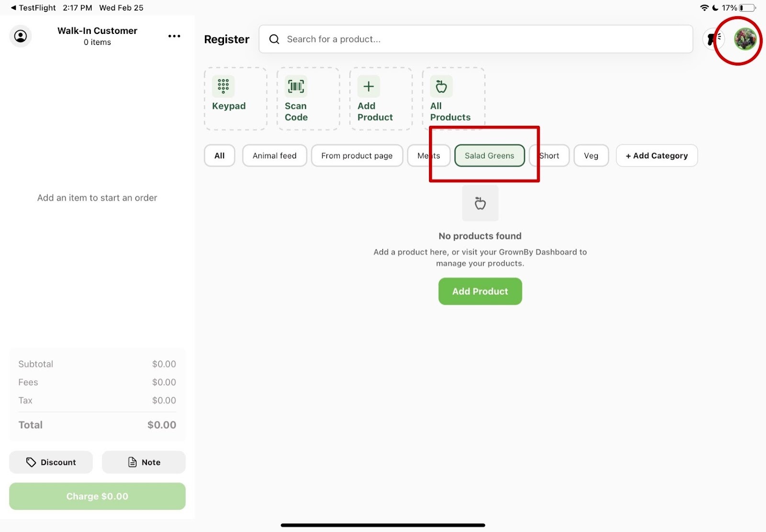Tap the Scan Code barcode tile
Screen dimensions: 766x532
(308, 99)
